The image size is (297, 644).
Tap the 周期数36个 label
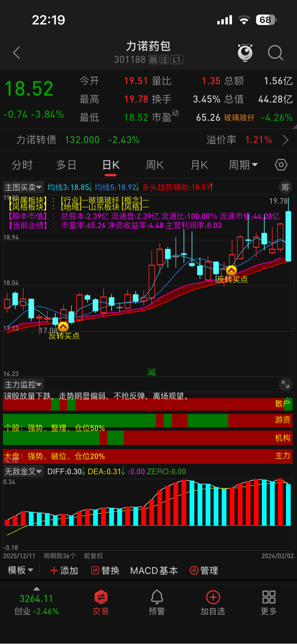pos(60,556)
